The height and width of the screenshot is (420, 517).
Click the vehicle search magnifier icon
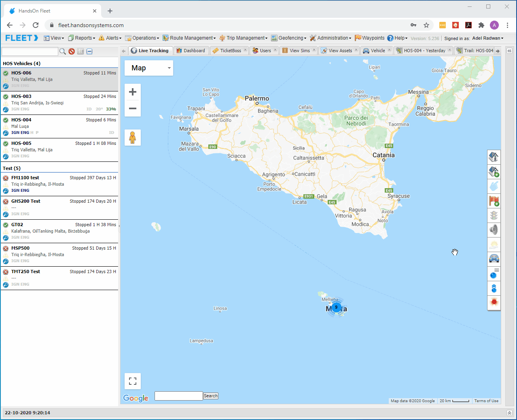[x=63, y=51]
